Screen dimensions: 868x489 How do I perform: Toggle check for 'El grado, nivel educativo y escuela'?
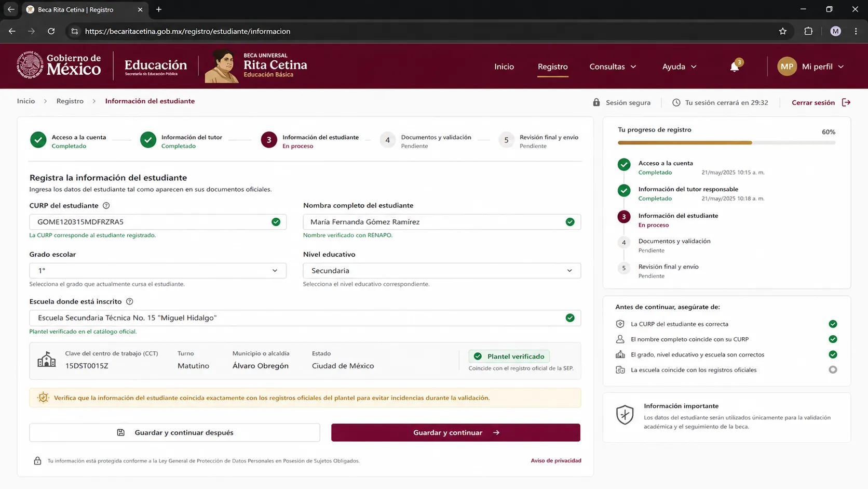tap(833, 354)
